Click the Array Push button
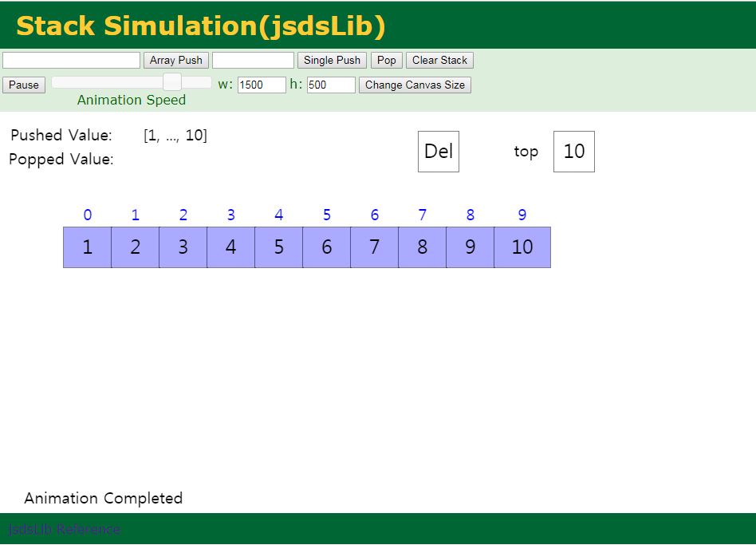 176,61
